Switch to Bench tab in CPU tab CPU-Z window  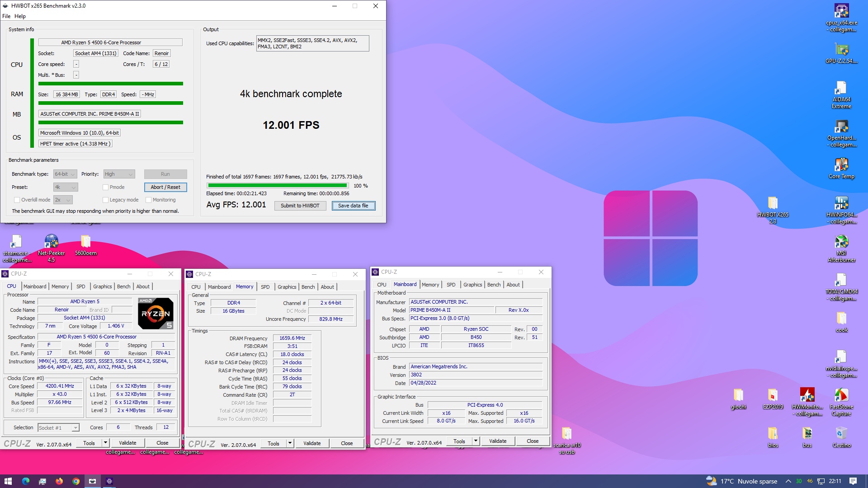123,286
